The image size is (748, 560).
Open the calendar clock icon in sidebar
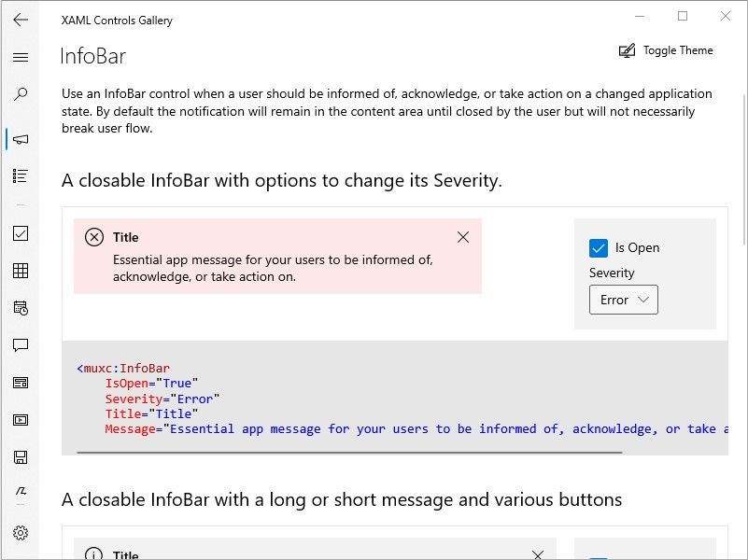tap(21, 308)
